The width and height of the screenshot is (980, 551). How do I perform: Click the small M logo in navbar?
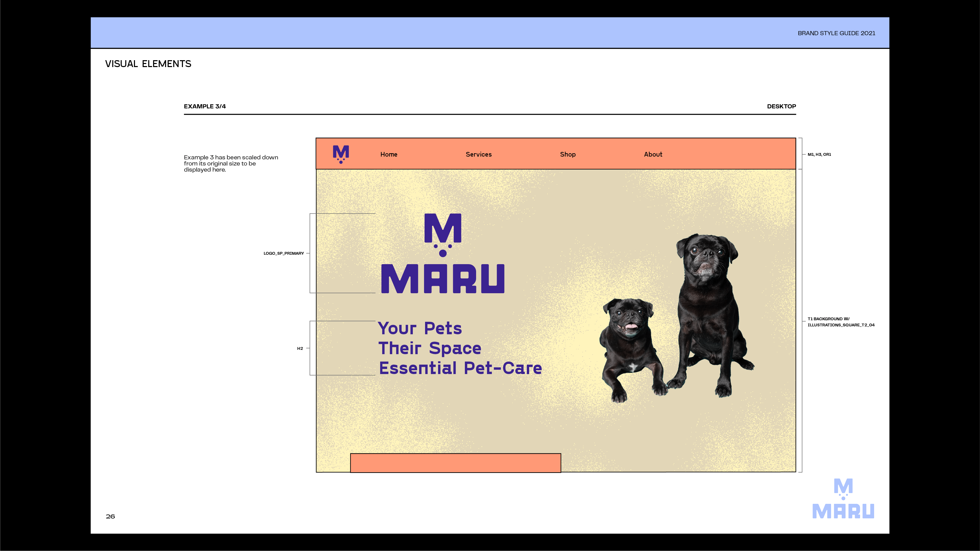(341, 154)
